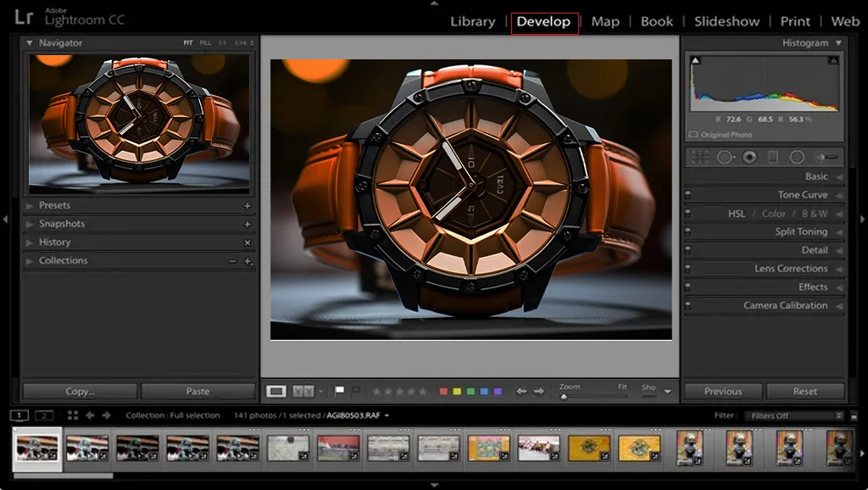Switch to Before/After YY view
Image resolution: width=868 pixels, height=490 pixels.
click(303, 392)
